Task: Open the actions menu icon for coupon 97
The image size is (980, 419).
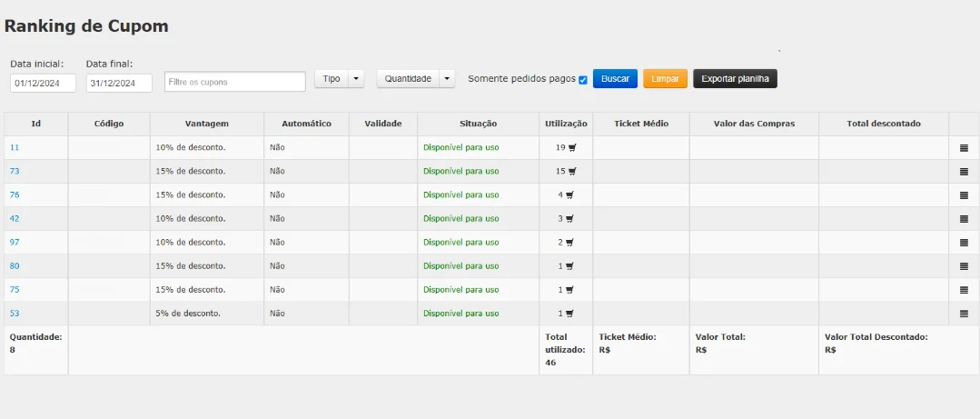Action: tap(964, 243)
